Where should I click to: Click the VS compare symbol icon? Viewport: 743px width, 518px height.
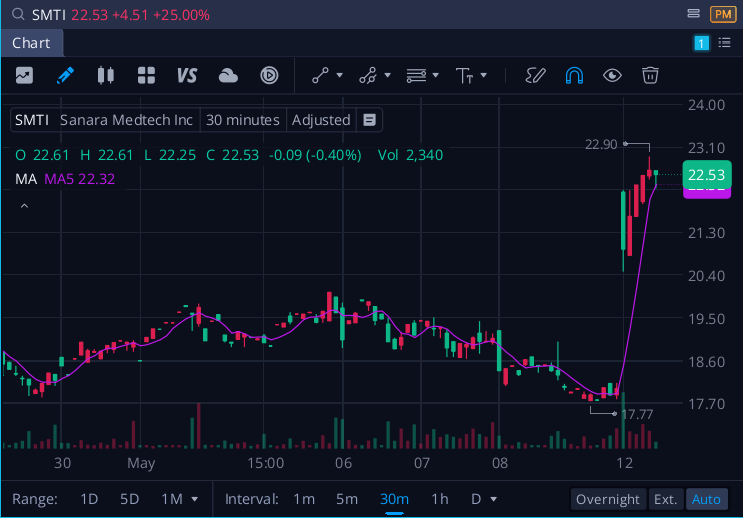point(187,75)
